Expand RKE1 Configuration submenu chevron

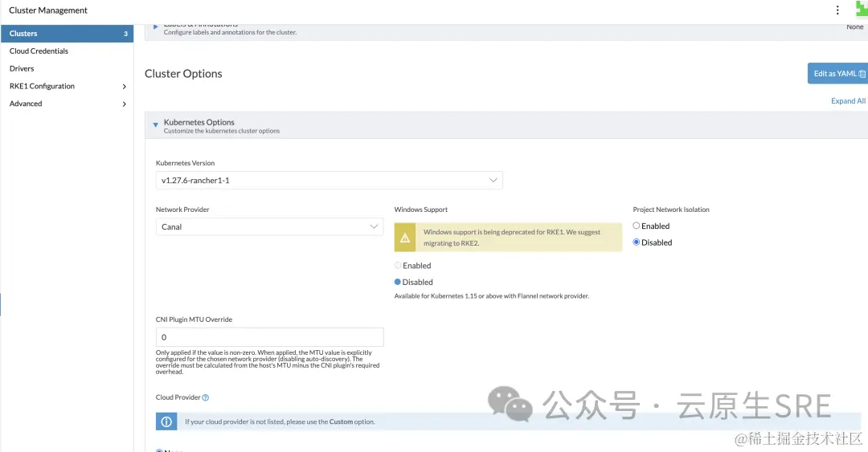(124, 87)
